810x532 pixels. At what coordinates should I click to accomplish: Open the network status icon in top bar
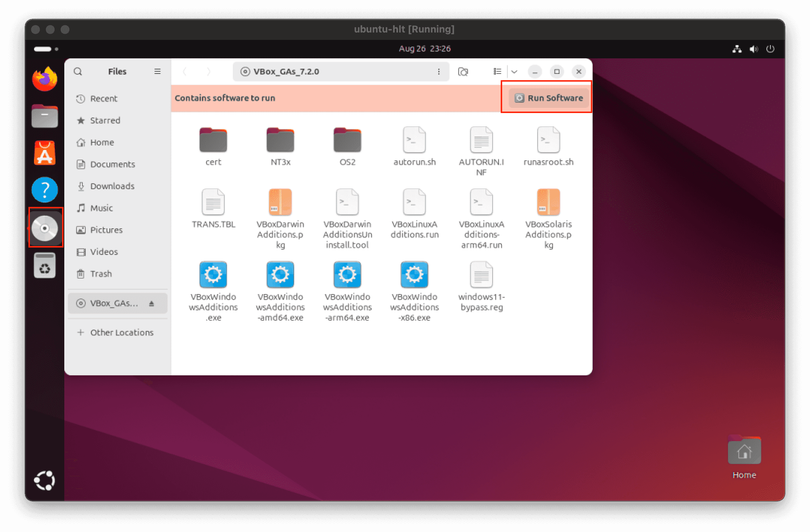[737, 49]
